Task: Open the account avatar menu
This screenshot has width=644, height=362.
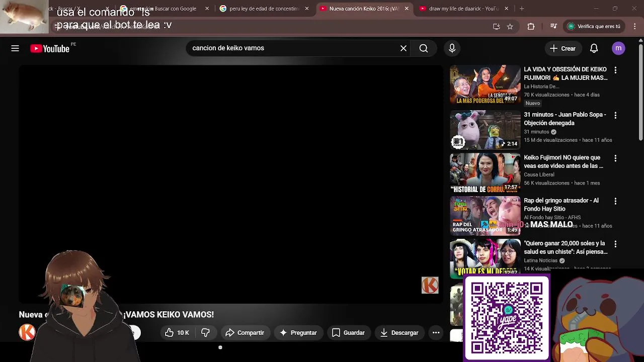Action: [618, 48]
